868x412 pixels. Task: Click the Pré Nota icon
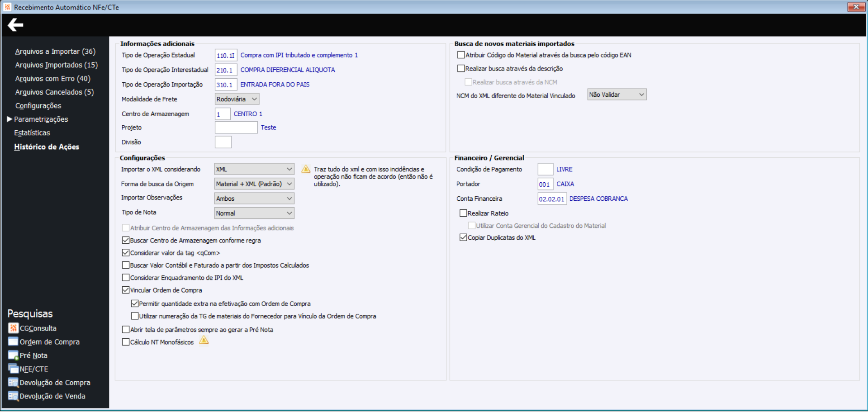coord(13,355)
